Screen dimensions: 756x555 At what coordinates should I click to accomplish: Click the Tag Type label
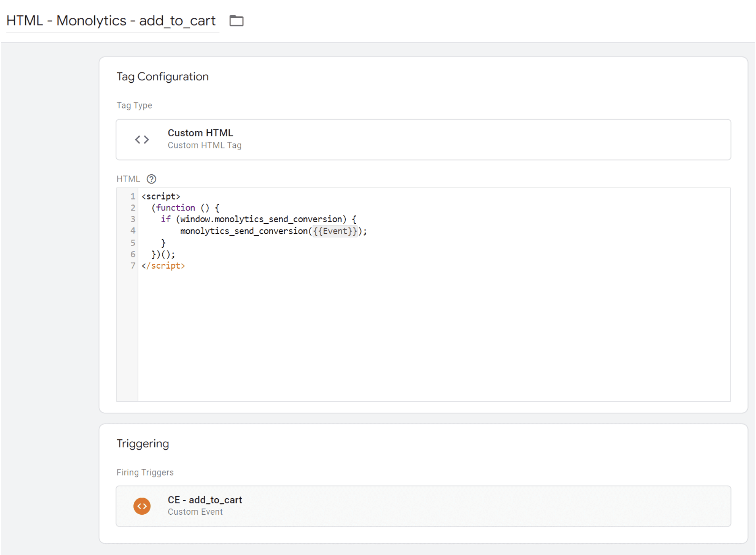coord(134,105)
